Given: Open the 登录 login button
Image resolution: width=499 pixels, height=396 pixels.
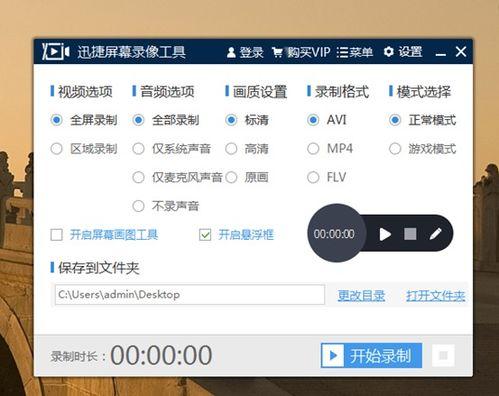Looking at the screenshot, I should click(245, 52).
